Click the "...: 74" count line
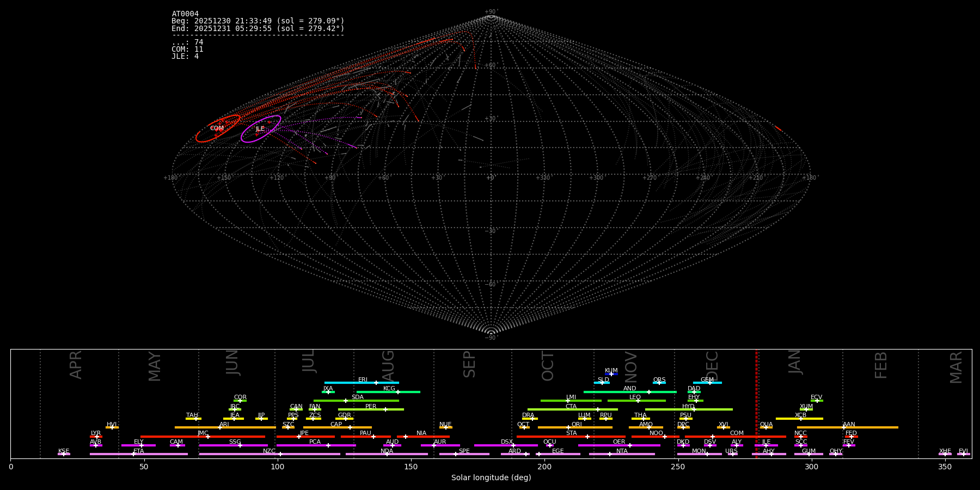The height and width of the screenshot is (490, 980). click(187, 42)
